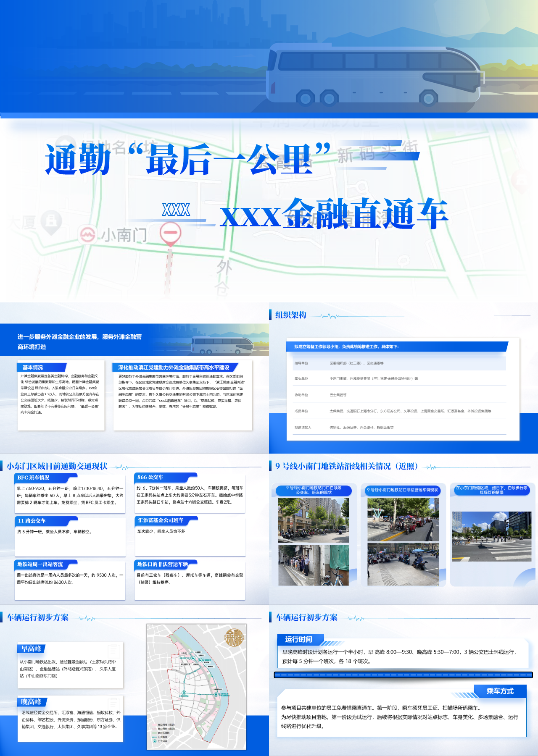
Task: Select caption 9号线小南门地铁站门口白领等公交车
Action: 314,490
